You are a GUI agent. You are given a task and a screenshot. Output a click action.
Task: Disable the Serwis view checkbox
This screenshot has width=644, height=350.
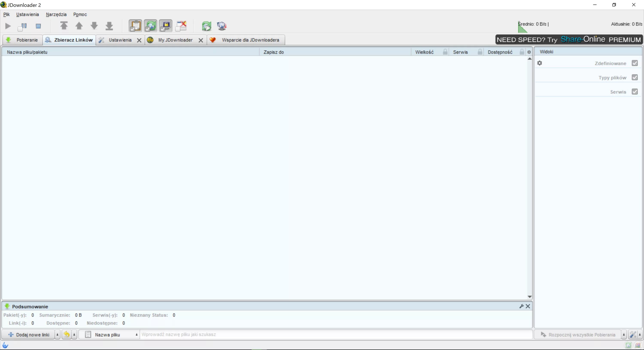635,91
